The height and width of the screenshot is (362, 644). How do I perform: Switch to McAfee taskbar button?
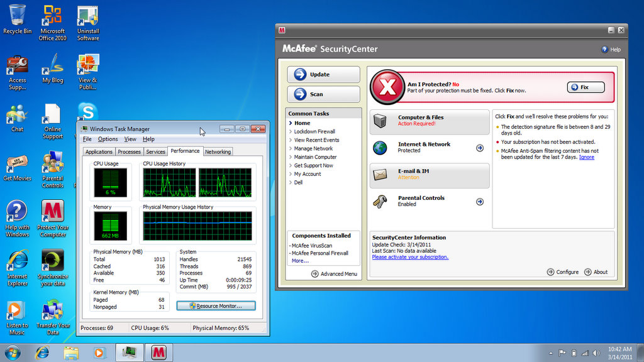point(158,353)
